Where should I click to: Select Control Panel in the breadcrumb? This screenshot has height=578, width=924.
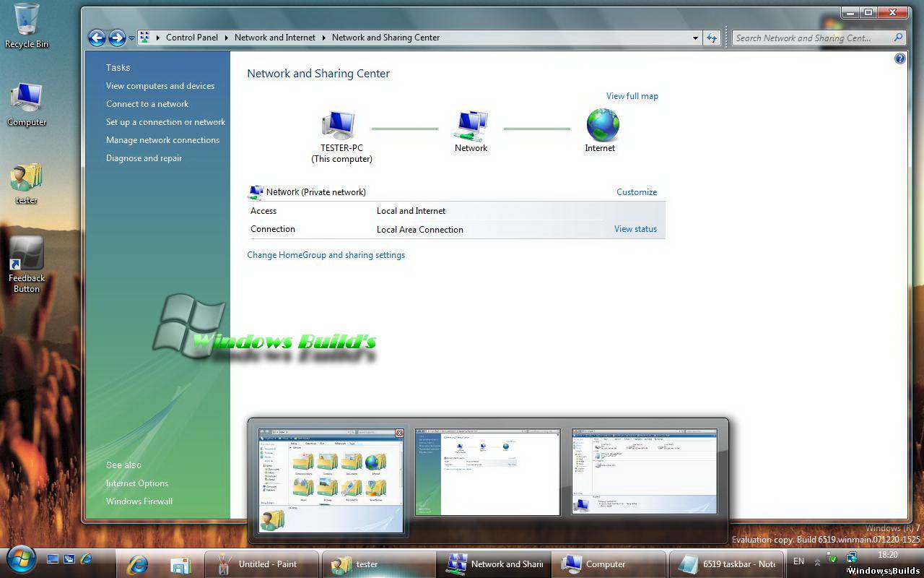[192, 38]
